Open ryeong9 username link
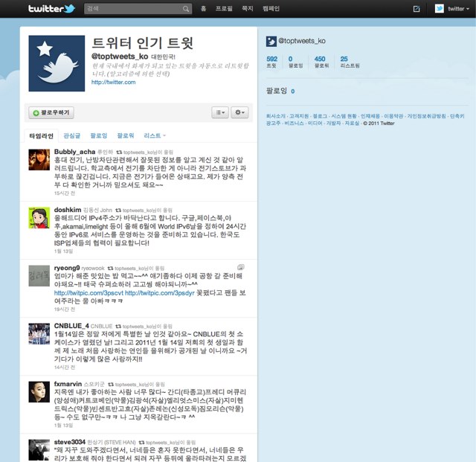The image size is (476, 462). (x=67, y=268)
